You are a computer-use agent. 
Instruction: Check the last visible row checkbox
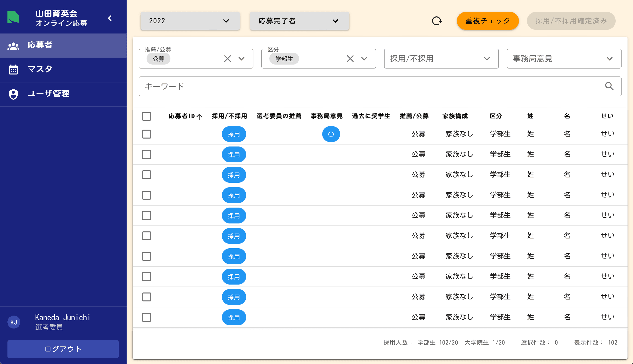pos(147,317)
